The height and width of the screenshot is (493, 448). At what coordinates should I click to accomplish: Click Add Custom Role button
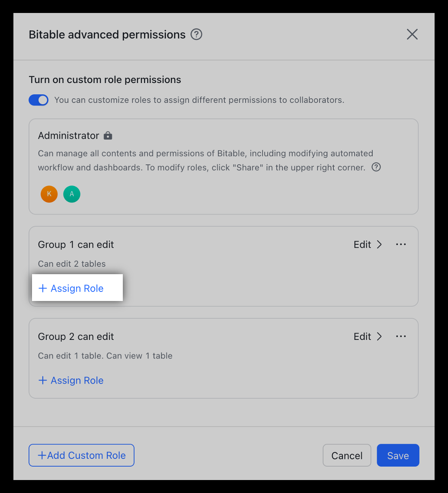click(82, 455)
